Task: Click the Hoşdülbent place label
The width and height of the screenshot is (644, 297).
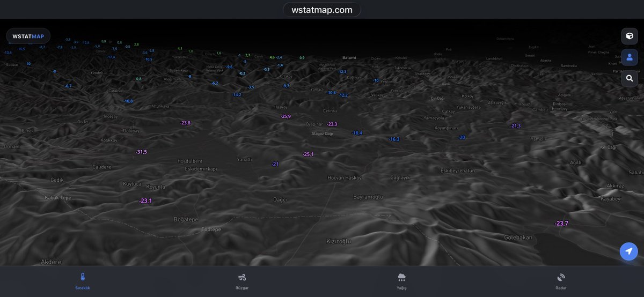Action: click(x=190, y=161)
